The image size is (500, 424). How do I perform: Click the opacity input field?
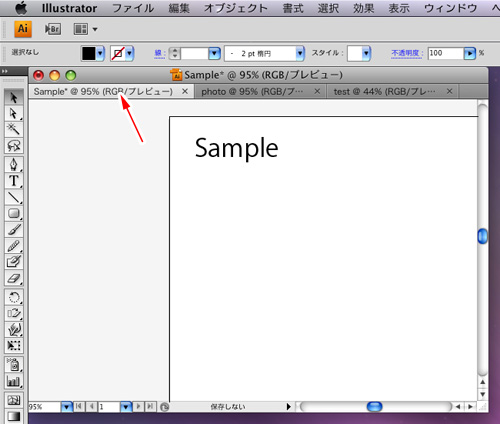coord(446,53)
